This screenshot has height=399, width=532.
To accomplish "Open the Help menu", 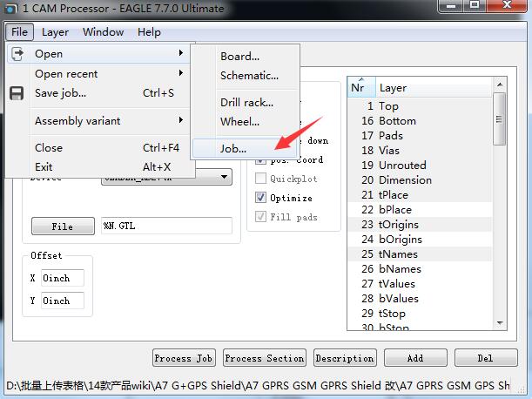I will pyautogui.click(x=149, y=32).
